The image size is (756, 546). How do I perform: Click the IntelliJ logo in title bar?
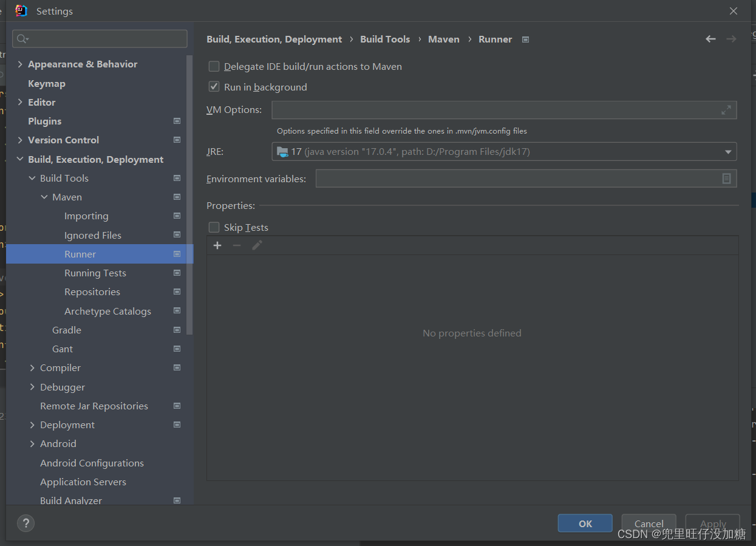point(21,11)
